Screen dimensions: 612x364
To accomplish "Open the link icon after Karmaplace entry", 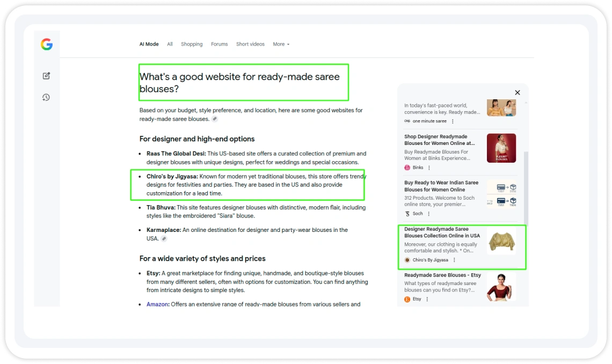I will pyautogui.click(x=164, y=239).
